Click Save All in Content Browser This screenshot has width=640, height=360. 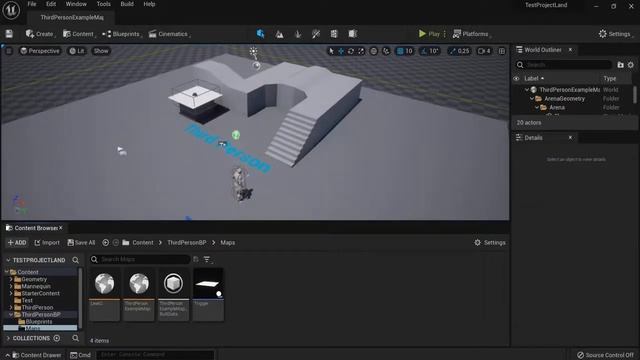click(81, 242)
